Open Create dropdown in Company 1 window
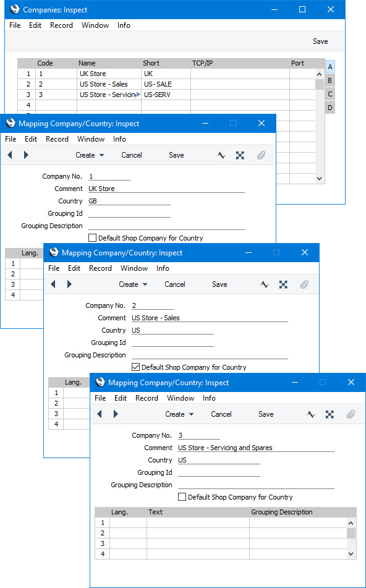This screenshot has width=366, height=588. (x=90, y=155)
